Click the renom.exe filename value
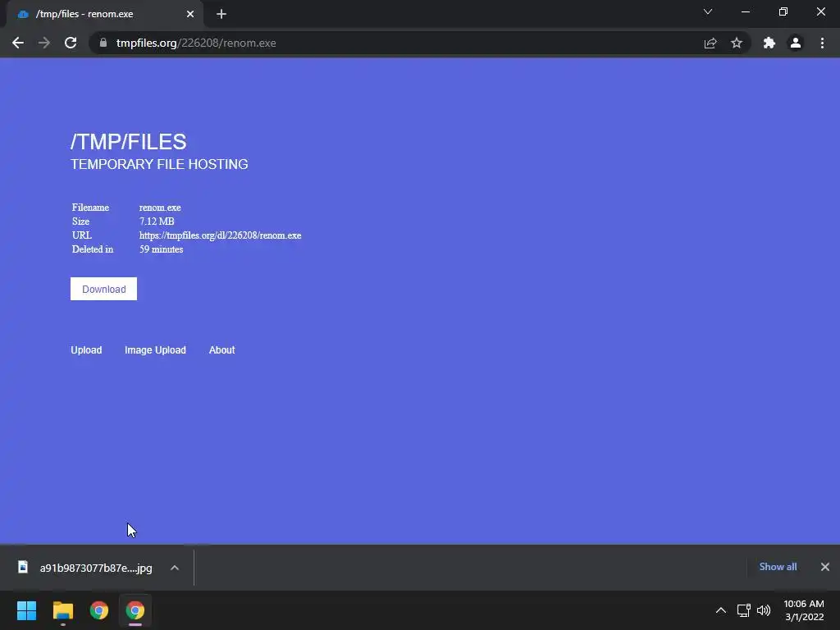Viewport: 840px width, 630px height. (160, 208)
